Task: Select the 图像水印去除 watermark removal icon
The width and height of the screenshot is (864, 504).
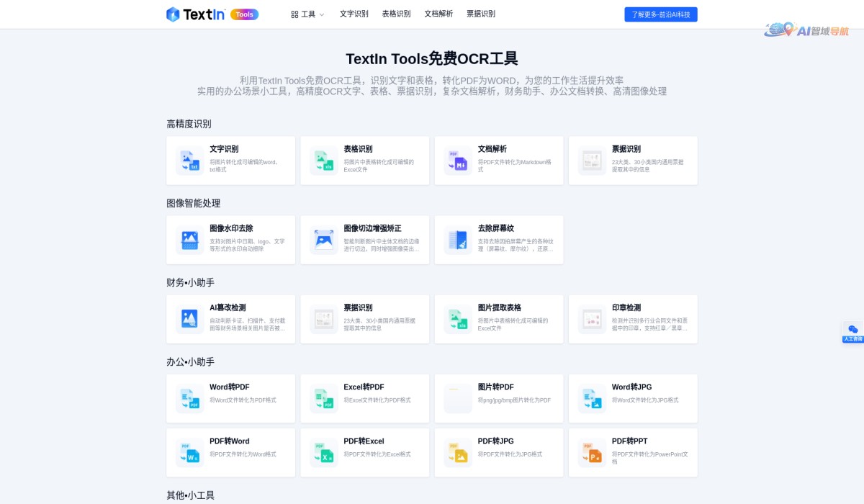Action: pos(189,240)
